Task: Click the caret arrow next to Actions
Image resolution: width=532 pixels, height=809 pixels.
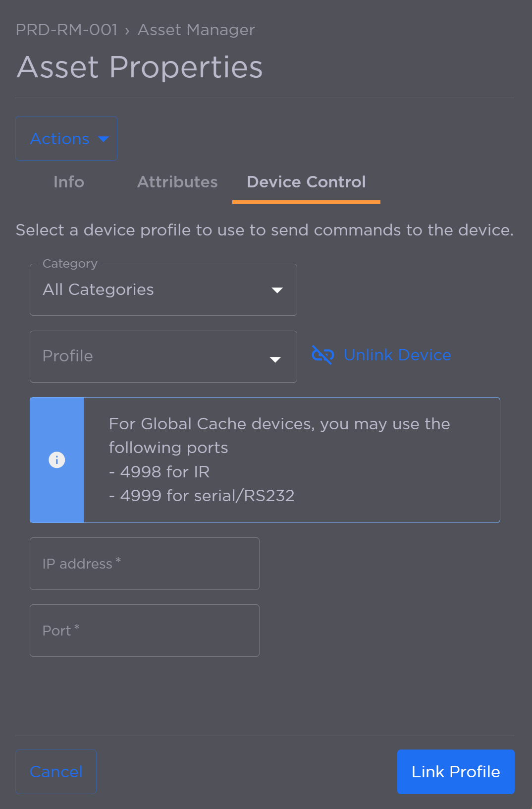Action: (103, 139)
